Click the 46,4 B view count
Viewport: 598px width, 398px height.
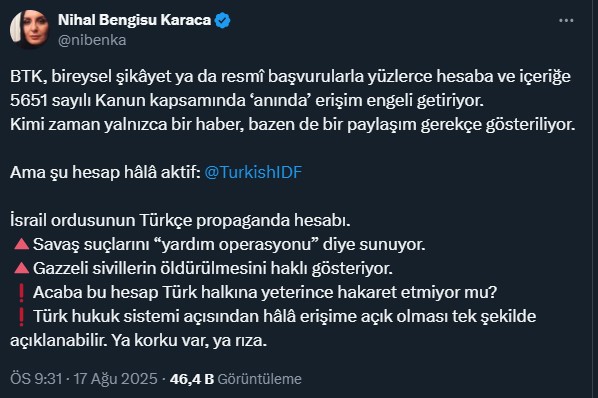[192, 379]
